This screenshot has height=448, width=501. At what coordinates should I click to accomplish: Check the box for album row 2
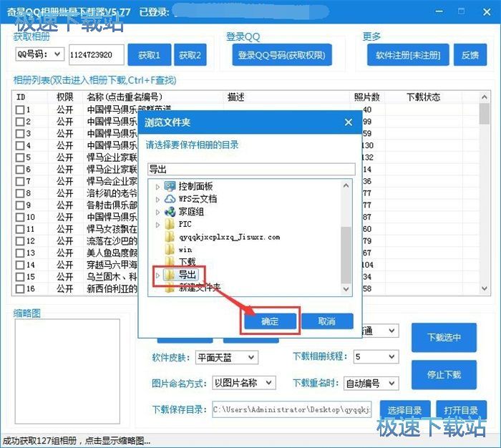[20, 122]
